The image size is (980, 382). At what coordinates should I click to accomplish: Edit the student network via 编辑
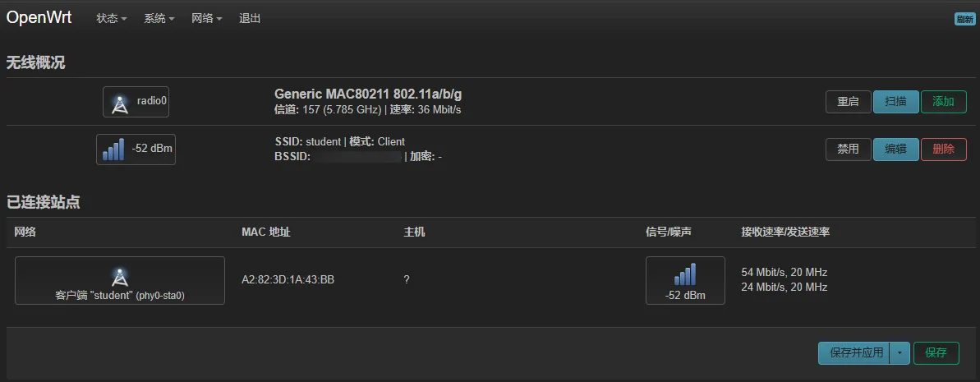[x=895, y=150]
